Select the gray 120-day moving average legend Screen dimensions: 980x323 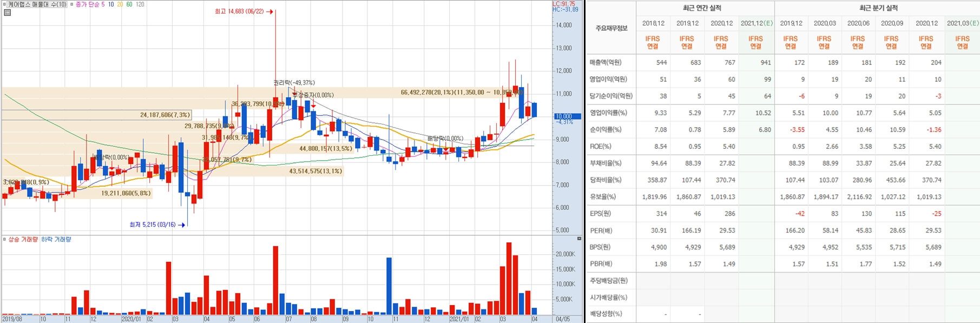click(140, 4)
